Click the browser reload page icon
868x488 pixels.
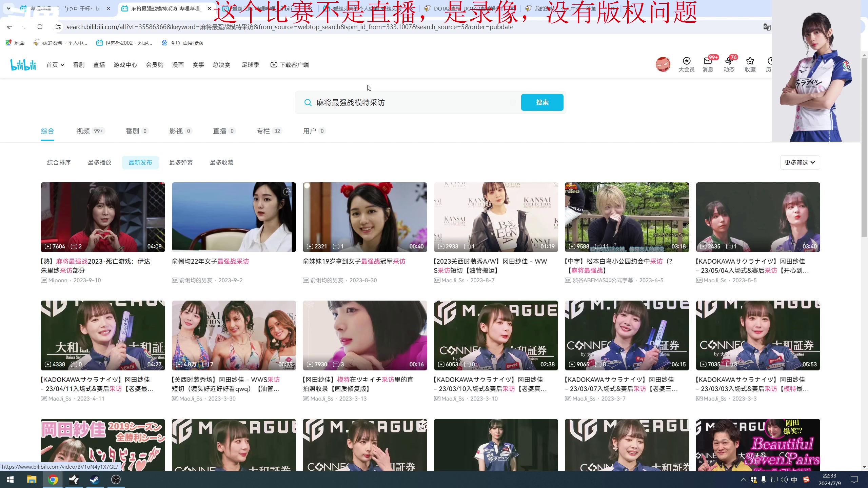[40, 27]
